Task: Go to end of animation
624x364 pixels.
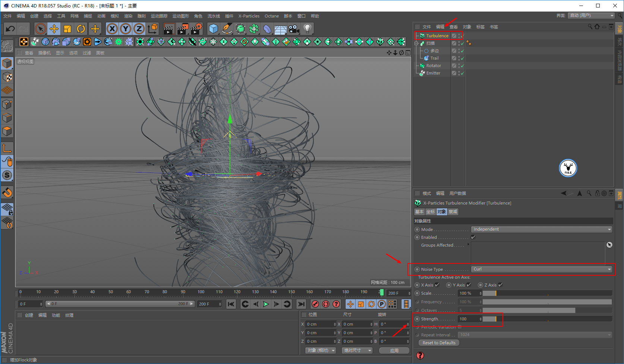Action: (x=301, y=304)
